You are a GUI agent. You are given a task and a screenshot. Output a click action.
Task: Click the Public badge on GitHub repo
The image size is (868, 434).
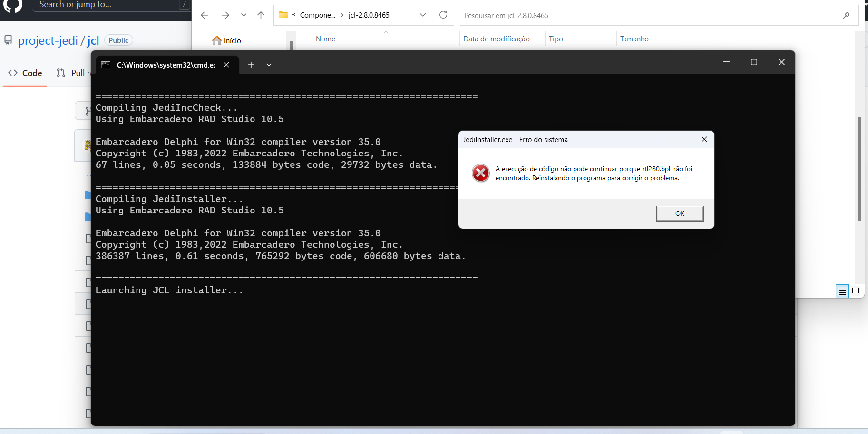118,40
